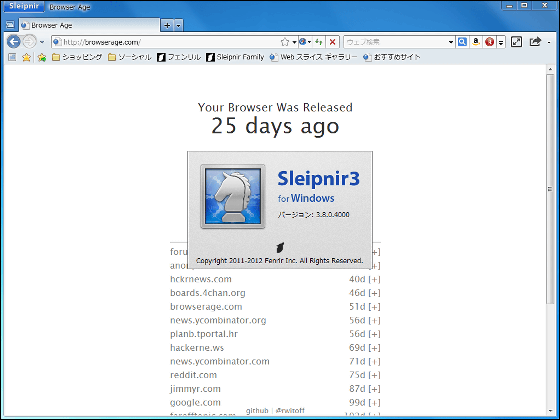
Task: Click the reddit.com entry
Action: 193,375
